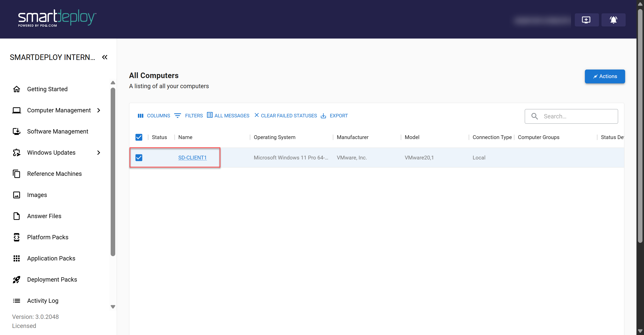The height and width of the screenshot is (335, 644).
Task: Uncheck the select-all header checkbox
Action: pyautogui.click(x=139, y=137)
